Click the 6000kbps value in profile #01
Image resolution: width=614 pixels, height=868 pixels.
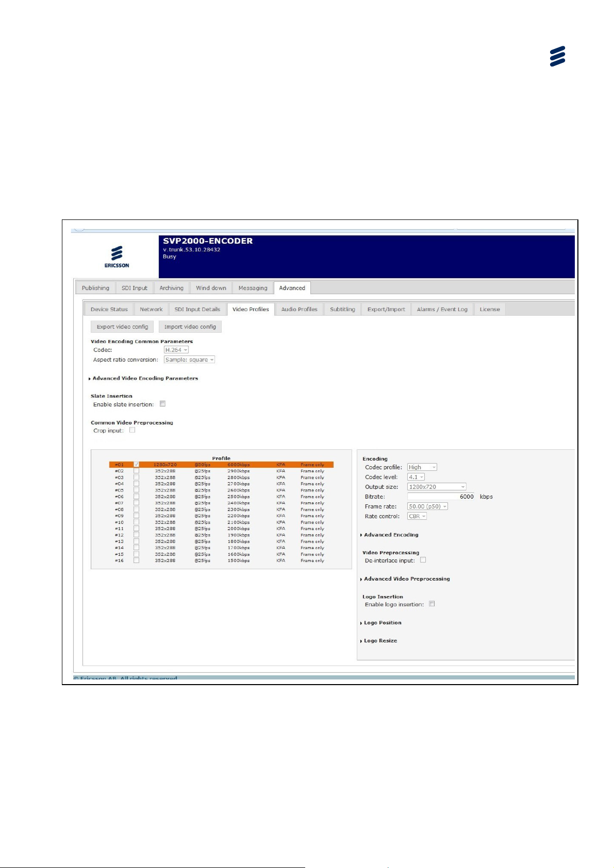(x=239, y=465)
